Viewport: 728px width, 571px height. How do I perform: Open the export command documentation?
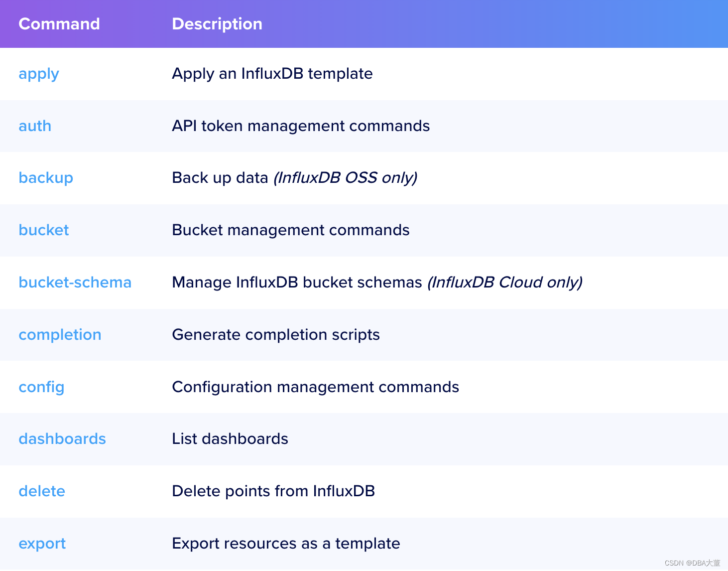click(x=42, y=543)
